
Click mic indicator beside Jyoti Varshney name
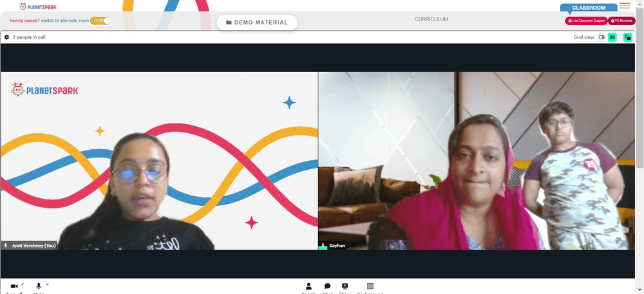(6, 245)
